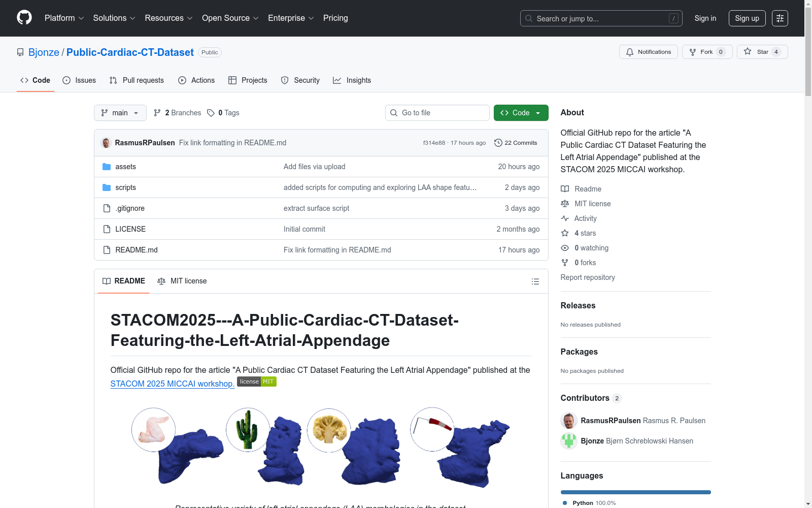Click the commit history clock icon
The image size is (812, 508).
pos(498,143)
